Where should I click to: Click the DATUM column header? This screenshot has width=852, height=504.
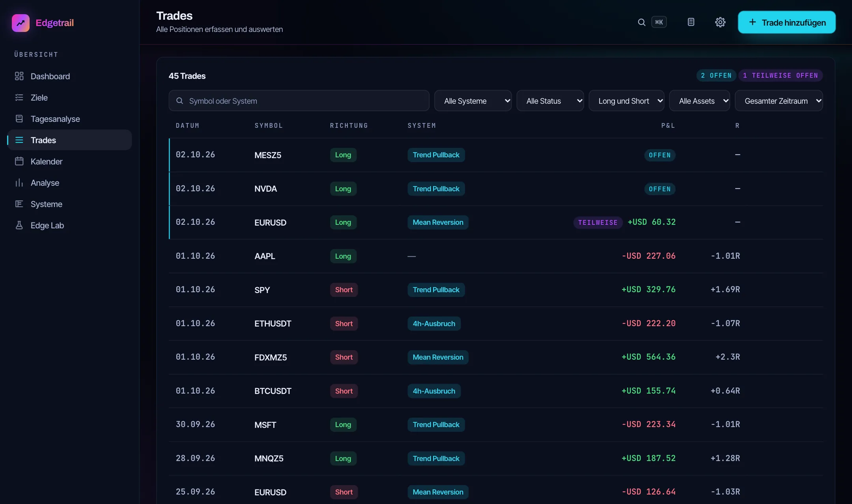pyautogui.click(x=187, y=125)
